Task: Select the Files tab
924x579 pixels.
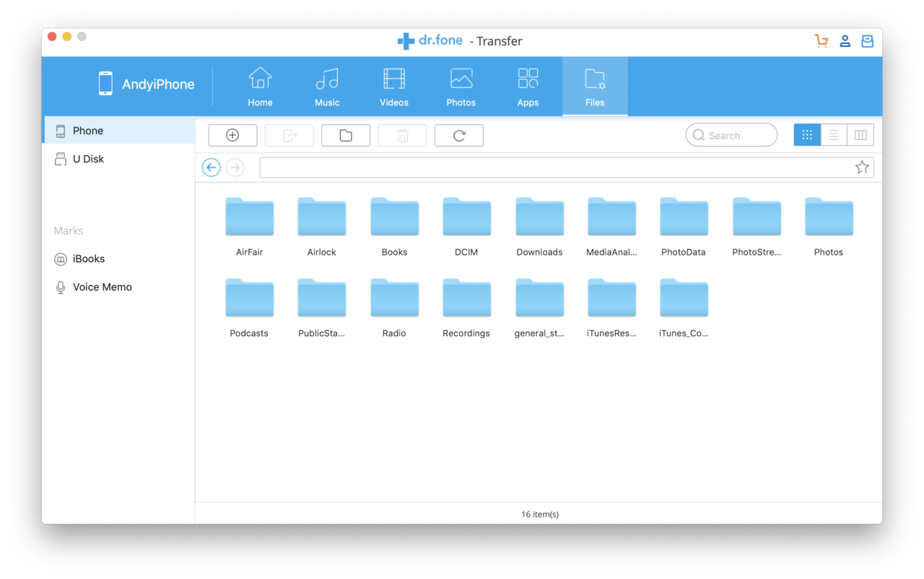Action: click(595, 87)
